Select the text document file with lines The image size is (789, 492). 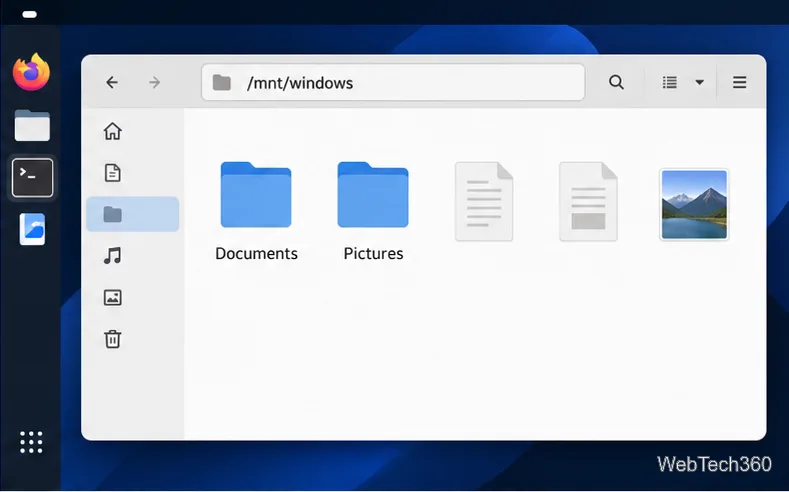click(x=484, y=201)
